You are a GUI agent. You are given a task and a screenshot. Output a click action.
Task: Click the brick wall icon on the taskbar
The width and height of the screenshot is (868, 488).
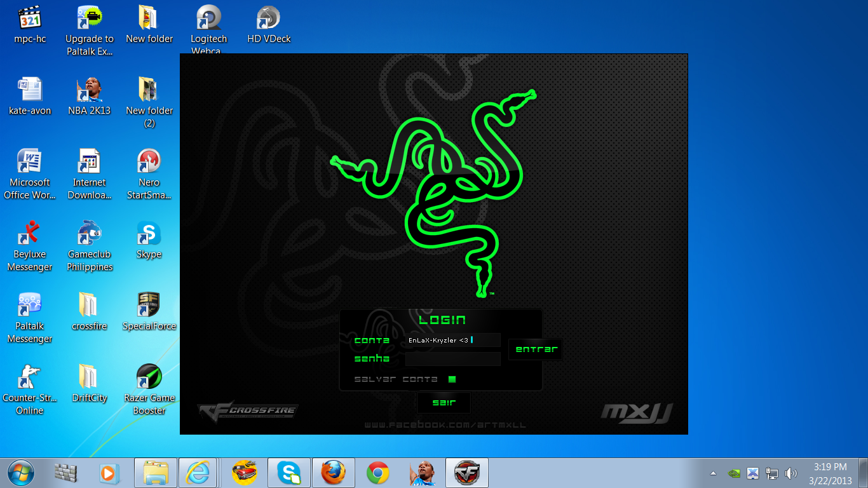click(65, 473)
